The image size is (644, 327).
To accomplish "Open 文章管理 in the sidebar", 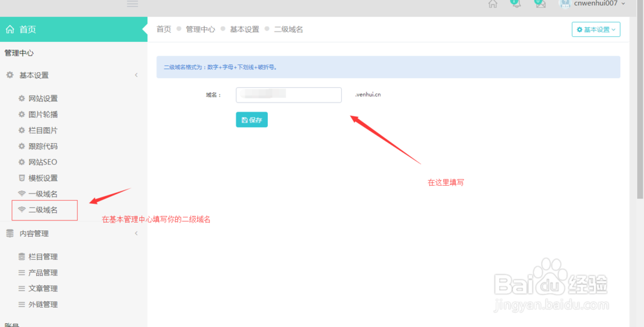I will (43, 289).
